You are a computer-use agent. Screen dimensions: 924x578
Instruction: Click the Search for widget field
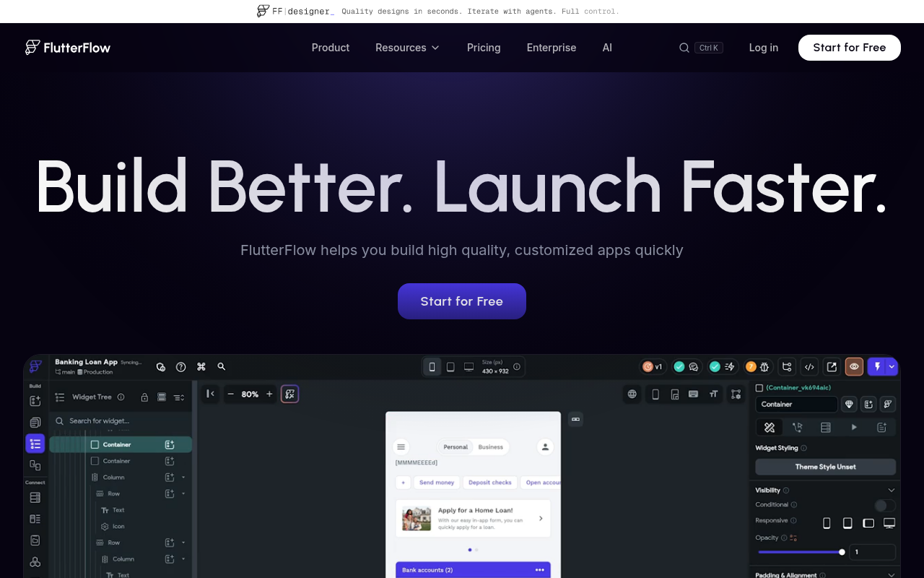(121, 420)
